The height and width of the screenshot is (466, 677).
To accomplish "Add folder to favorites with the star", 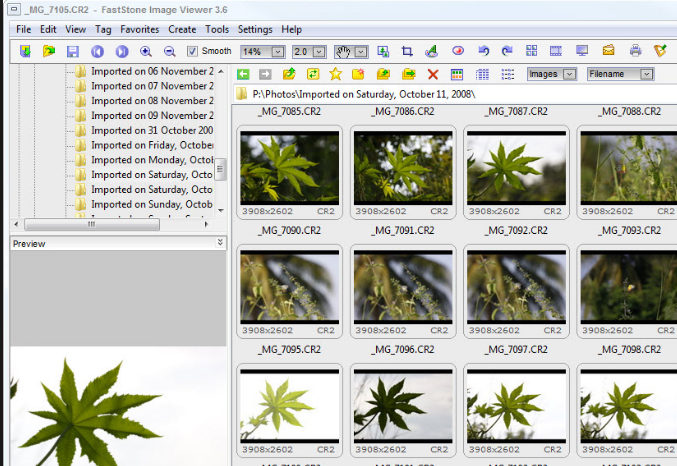I will [335, 74].
